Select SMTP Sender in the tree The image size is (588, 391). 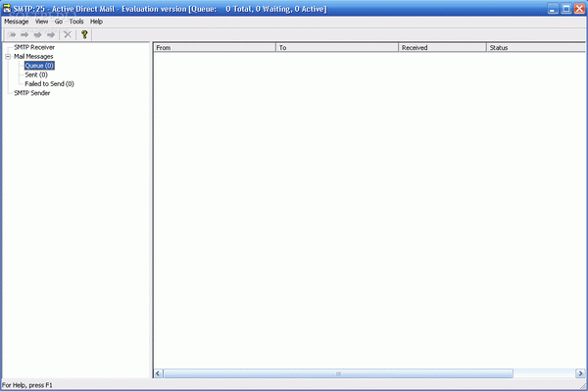(x=32, y=93)
